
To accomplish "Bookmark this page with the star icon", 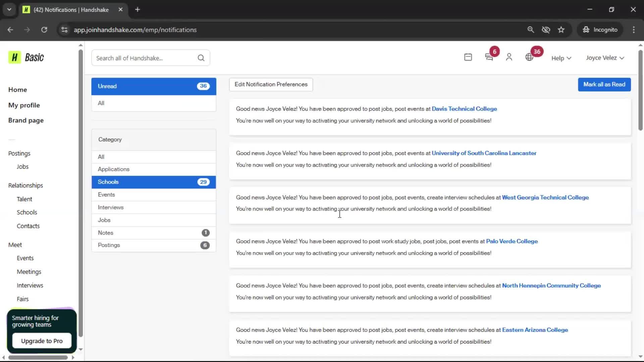I will (x=561, y=29).
